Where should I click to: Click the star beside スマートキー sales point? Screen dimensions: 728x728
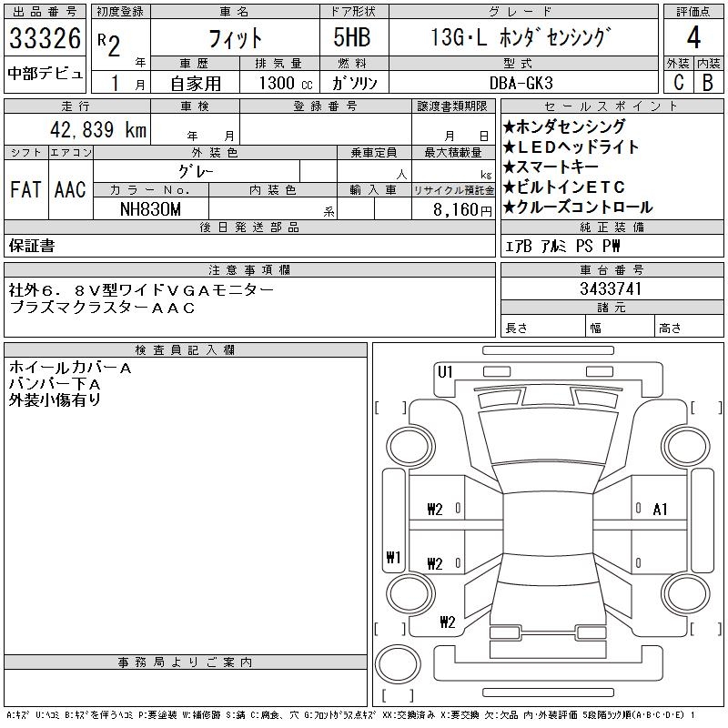pos(510,167)
